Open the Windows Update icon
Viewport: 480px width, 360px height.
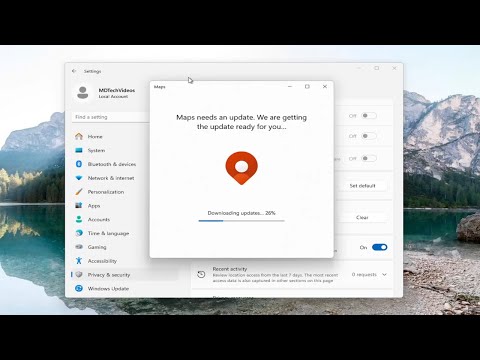(79, 288)
